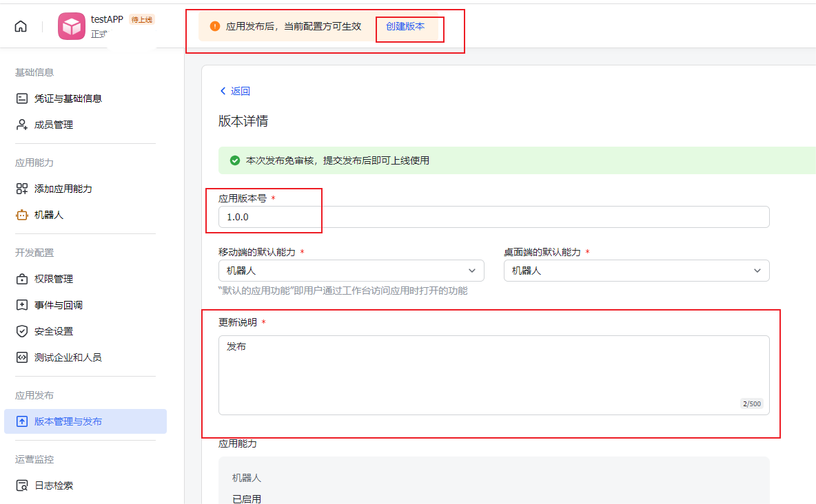Go back using the 返回 link
Viewport: 816px width, 504px height.
[235, 91]
